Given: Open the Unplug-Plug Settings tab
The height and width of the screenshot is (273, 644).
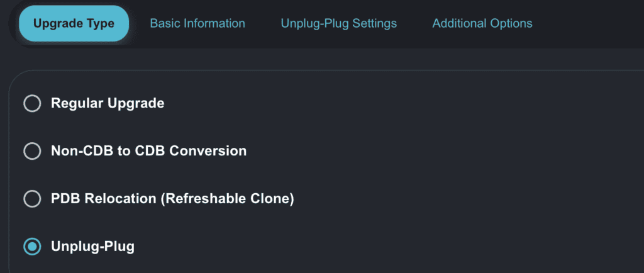Looking at the screenshot, I should click(x=338, y=23).
